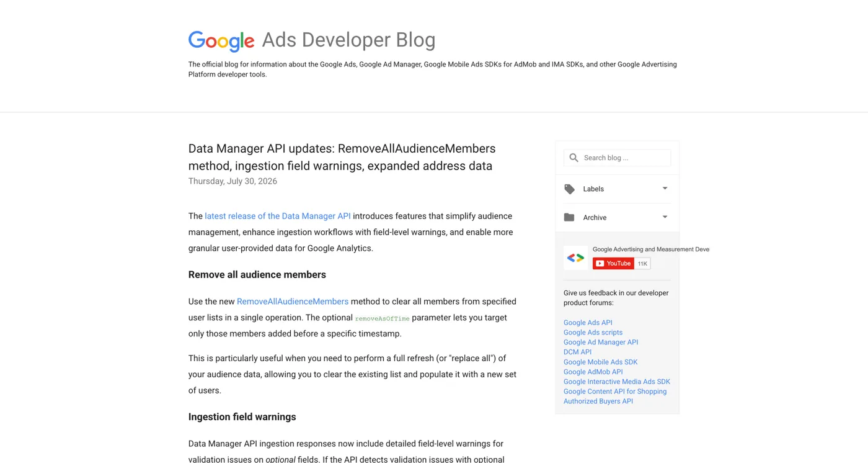Click the removeAsOfTime code text
Screen dimensions: 868x463
(382, 318)
